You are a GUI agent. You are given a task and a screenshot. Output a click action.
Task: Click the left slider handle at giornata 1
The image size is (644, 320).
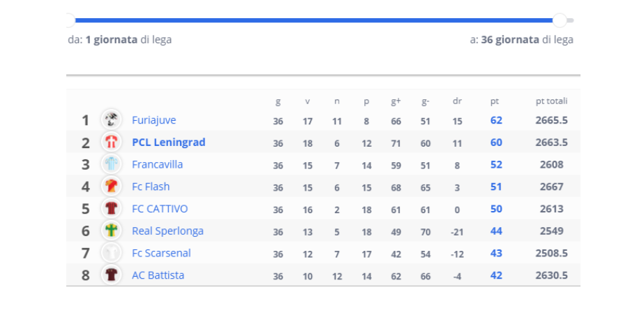pos(70,20)
